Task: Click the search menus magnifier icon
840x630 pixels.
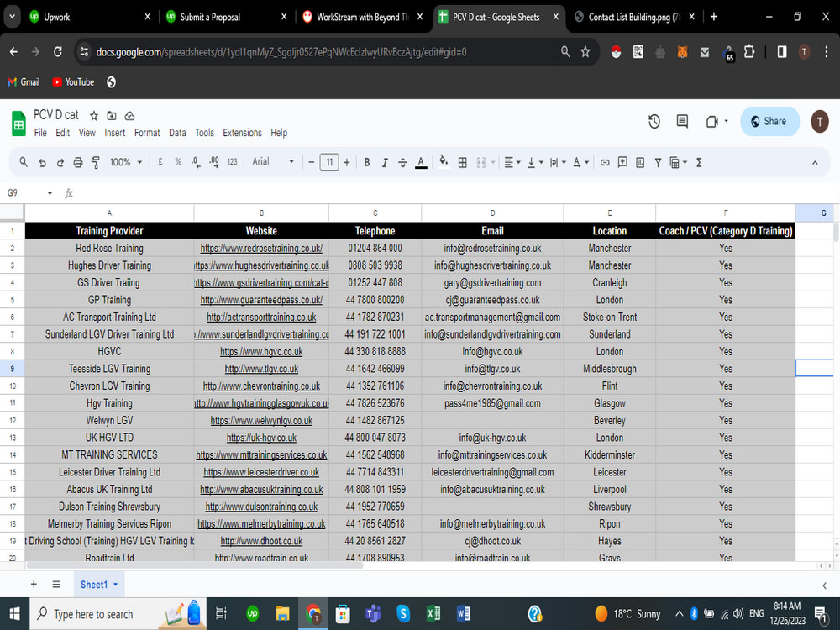Action: 24,162
